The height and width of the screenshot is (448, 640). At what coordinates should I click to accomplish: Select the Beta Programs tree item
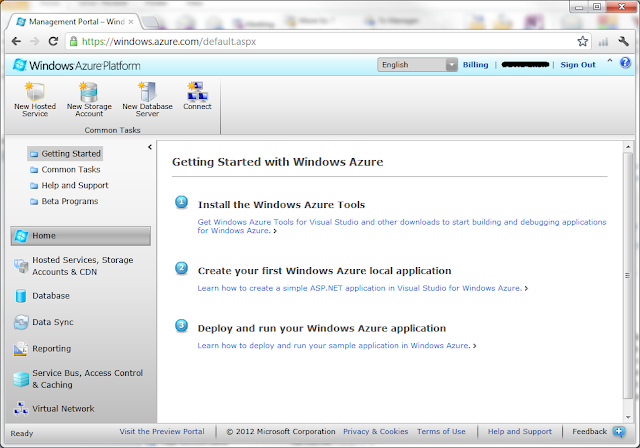point(64,201)
